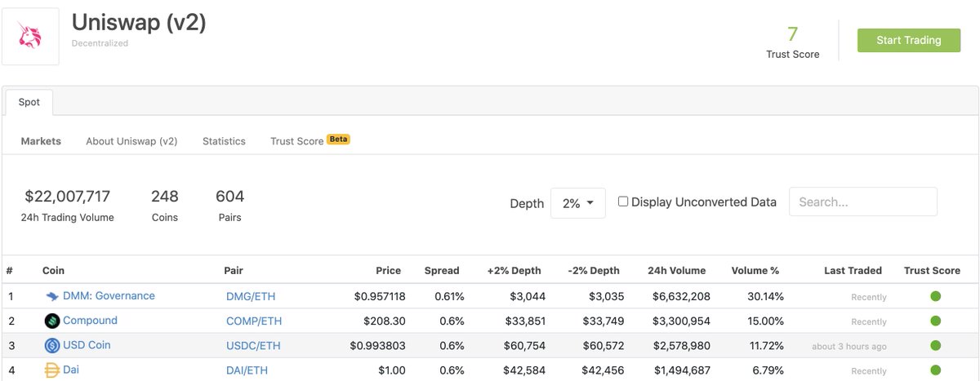Open the About Uniswap (v2) tab
The image size is (980, 381).
[131, 141]
